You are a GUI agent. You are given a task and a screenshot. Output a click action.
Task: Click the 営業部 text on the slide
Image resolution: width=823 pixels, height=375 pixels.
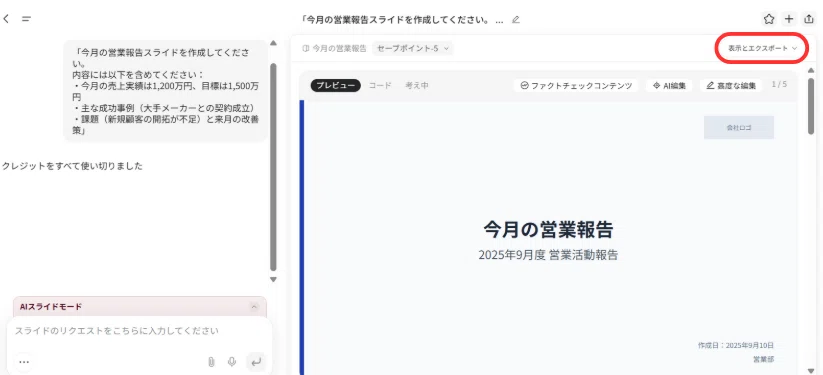tap(764, 359)
